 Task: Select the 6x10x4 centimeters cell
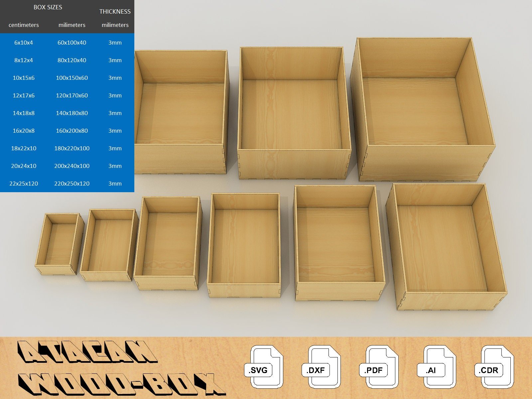pyautogui.click(x=24, y=43)
